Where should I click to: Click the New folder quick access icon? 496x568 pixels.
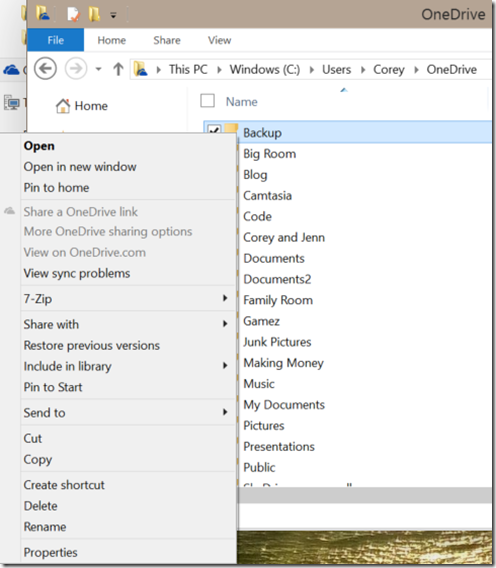[94, 14]
